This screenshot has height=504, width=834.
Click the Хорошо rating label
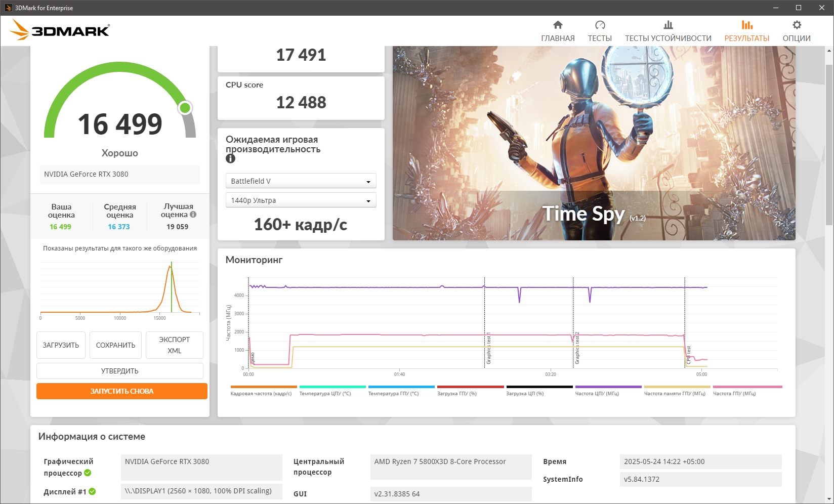[120, 153]
